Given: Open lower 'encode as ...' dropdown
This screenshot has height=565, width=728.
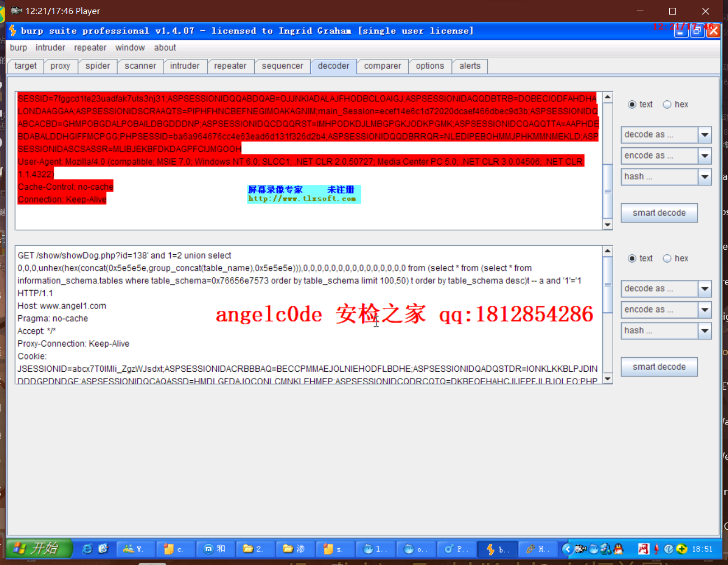Looking at the screenshot, I should click(x=666, y=309).
